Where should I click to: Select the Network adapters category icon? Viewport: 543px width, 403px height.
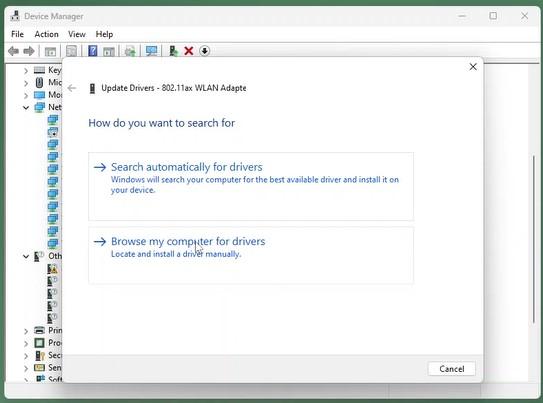pos(39,107)
